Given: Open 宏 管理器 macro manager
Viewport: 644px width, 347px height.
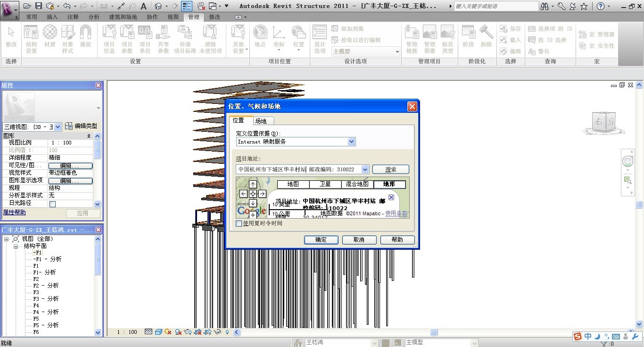Looking at the screenshot, I should 597,34.
